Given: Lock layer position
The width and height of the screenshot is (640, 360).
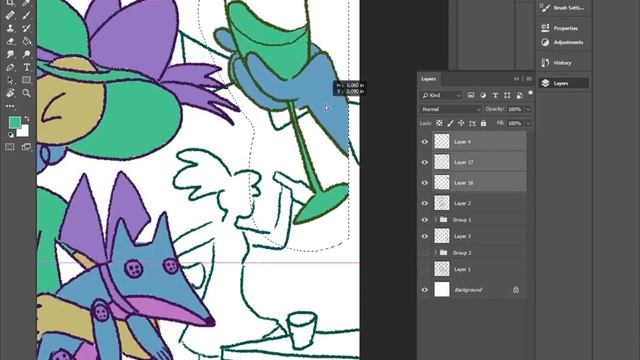Looking at the screenshot, I should (461, 123).
